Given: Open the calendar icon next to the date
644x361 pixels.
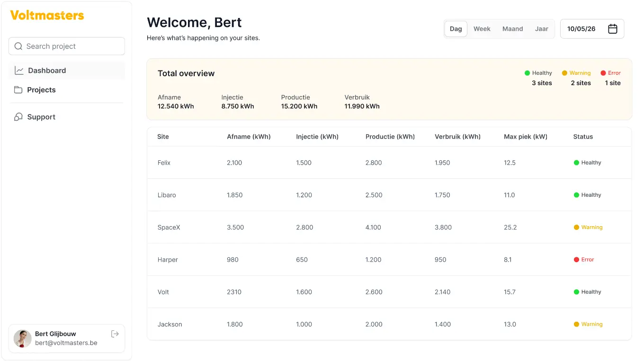Looking at the screenshot, I should click(613, 28).
